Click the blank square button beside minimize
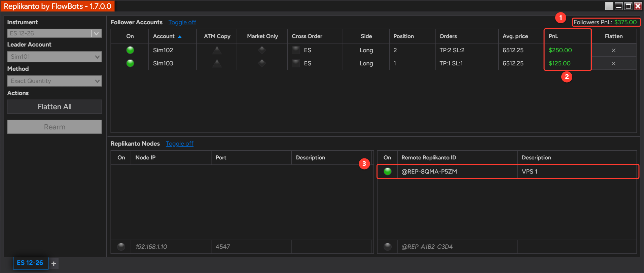The image size is (644, 273). tap(609, 6)
